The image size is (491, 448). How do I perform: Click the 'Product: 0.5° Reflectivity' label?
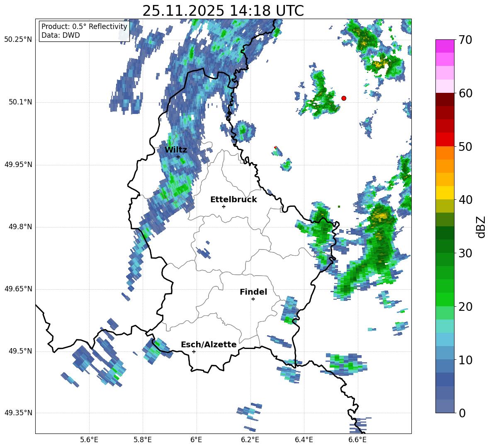click(84, 26)
